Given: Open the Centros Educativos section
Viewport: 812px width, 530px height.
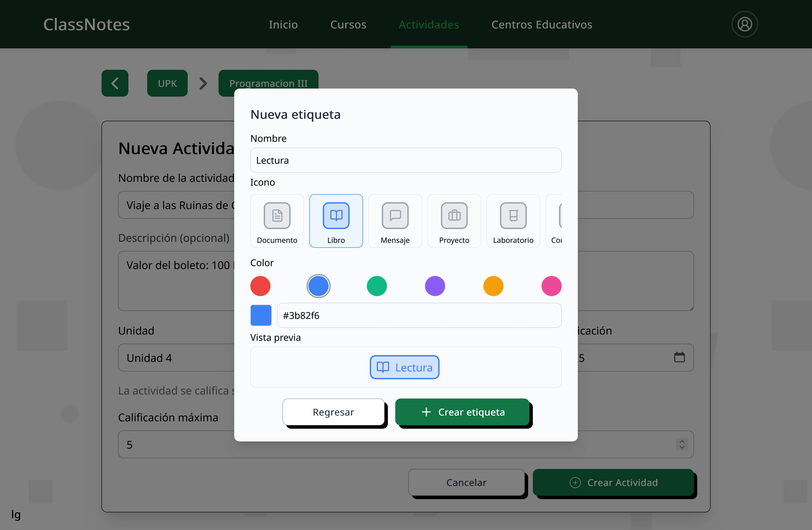Looking at the screenshot, I should (x=542, y=24).
